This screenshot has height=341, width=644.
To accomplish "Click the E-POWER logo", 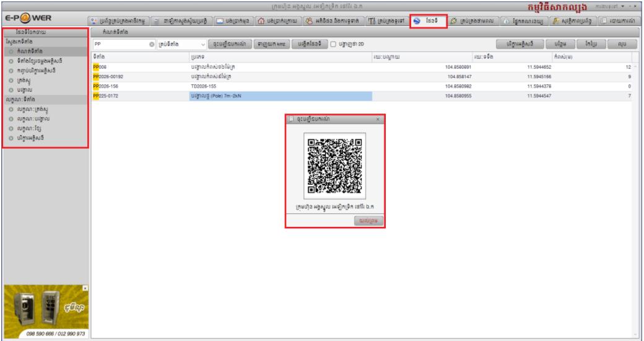I will tap(28, 19).
